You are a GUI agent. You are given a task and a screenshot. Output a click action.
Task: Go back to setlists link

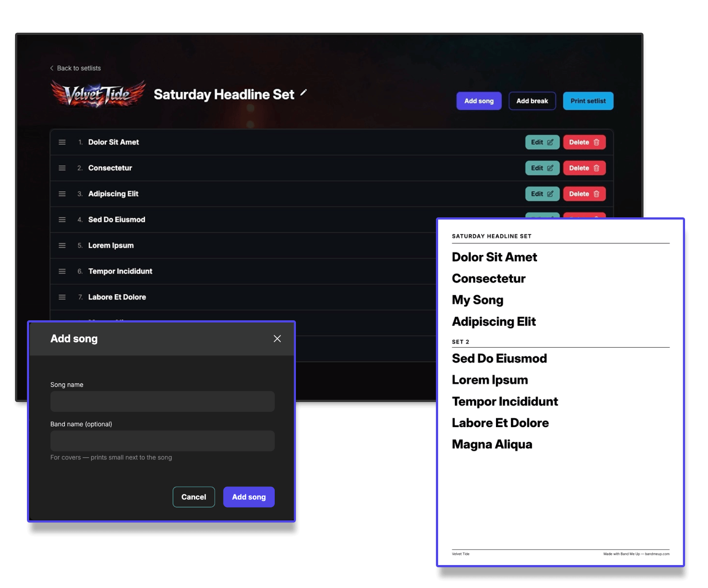click(x=75, y=68)
